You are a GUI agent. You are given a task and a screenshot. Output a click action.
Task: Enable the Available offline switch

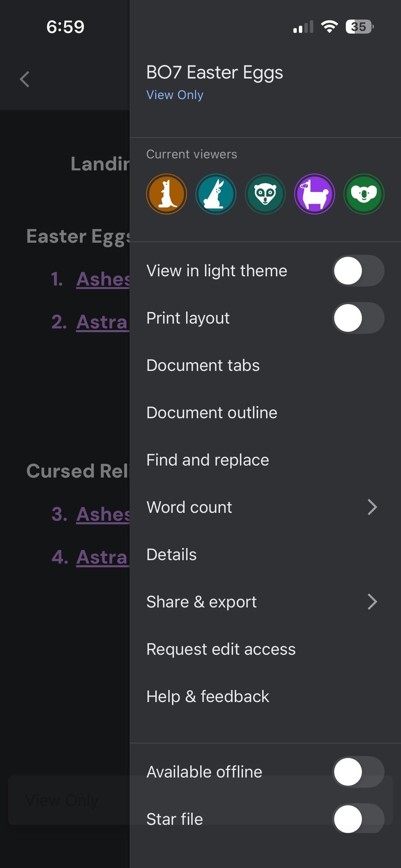coord(358,772)
